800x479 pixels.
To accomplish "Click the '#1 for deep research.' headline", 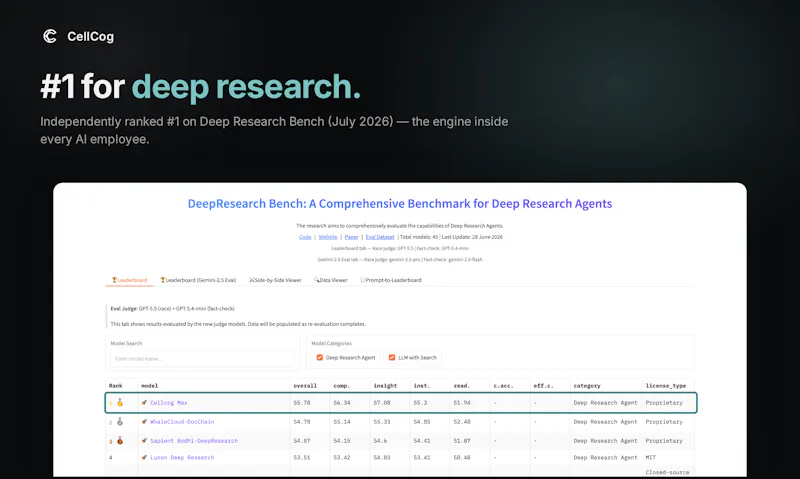I will 201,86.
